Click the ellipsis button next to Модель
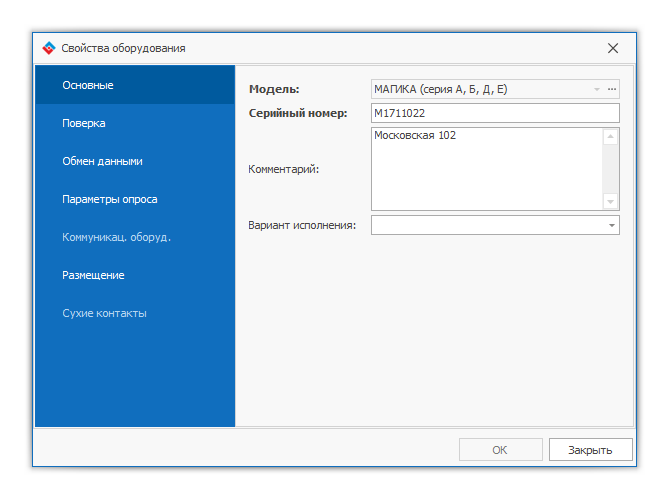669x499 pixels. click(x=612, y=89)
